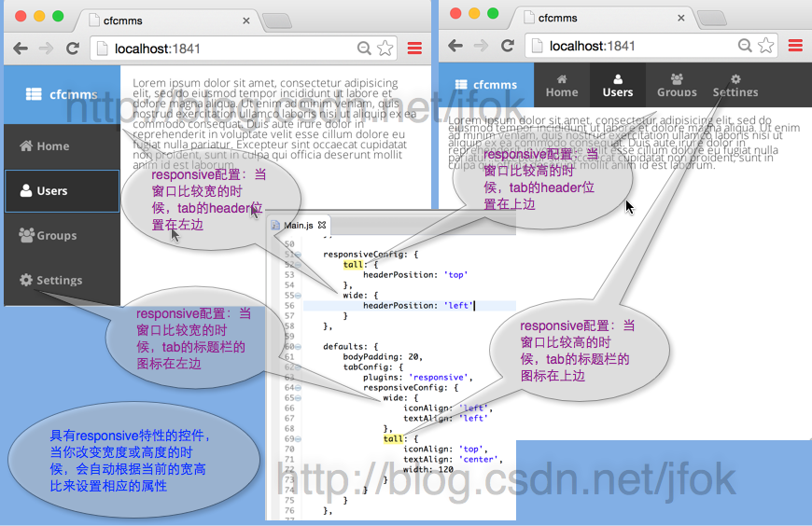Click Lorem ipsum paragraph in left window
This screenshot has height=526, width=812.
274,124
